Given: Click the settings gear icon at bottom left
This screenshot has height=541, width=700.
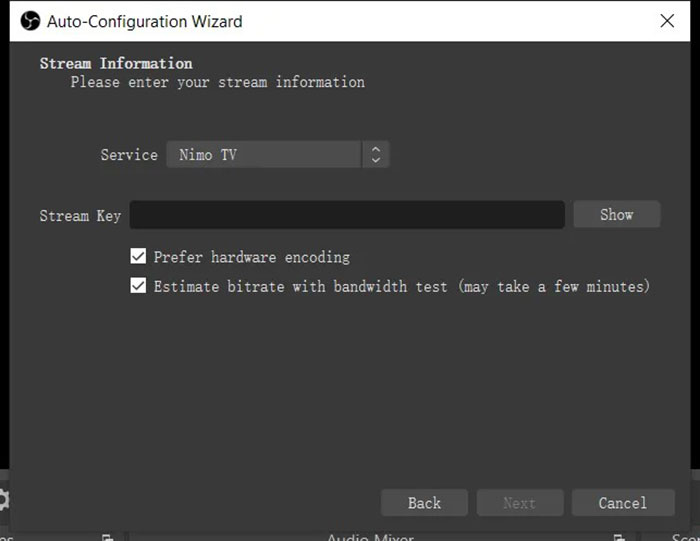Looking at the screenshot, I should pos(4,500).
